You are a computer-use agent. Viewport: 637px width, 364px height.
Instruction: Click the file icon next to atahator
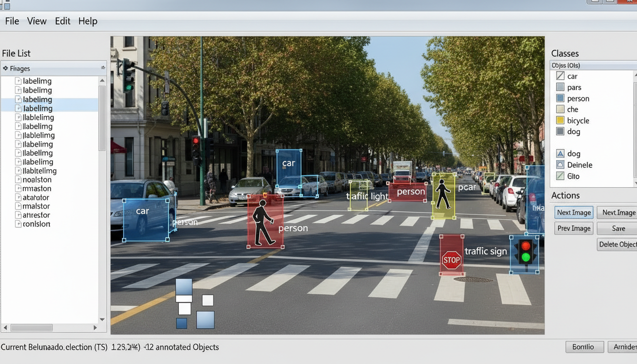coord(18,198)
